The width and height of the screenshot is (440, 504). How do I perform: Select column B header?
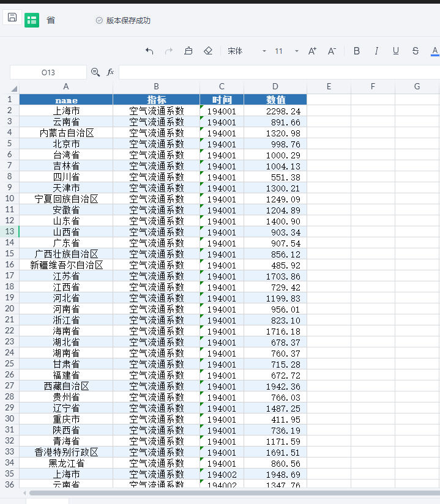point(156,86)
